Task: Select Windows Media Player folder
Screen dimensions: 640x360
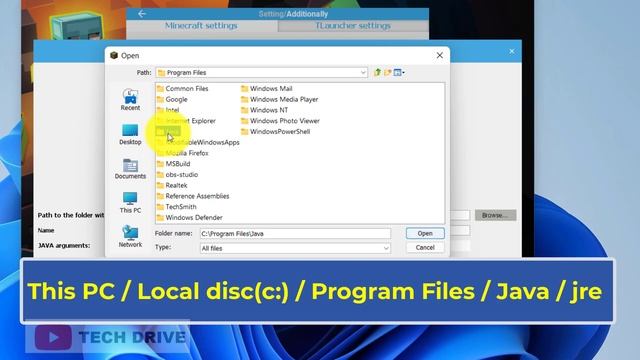Action: 280,99
